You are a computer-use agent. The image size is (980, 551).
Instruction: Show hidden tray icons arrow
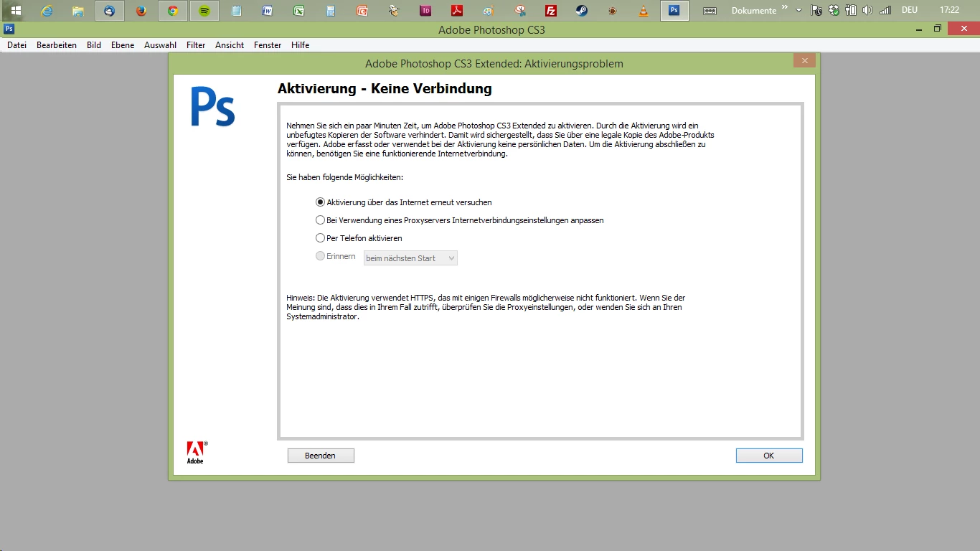(x=799, y=11)
